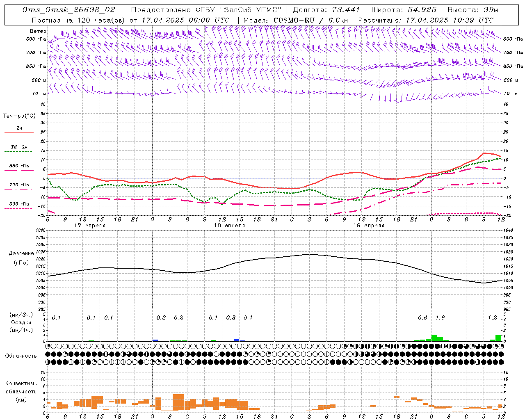Click the date label 17 апреля

click(90, 226)
